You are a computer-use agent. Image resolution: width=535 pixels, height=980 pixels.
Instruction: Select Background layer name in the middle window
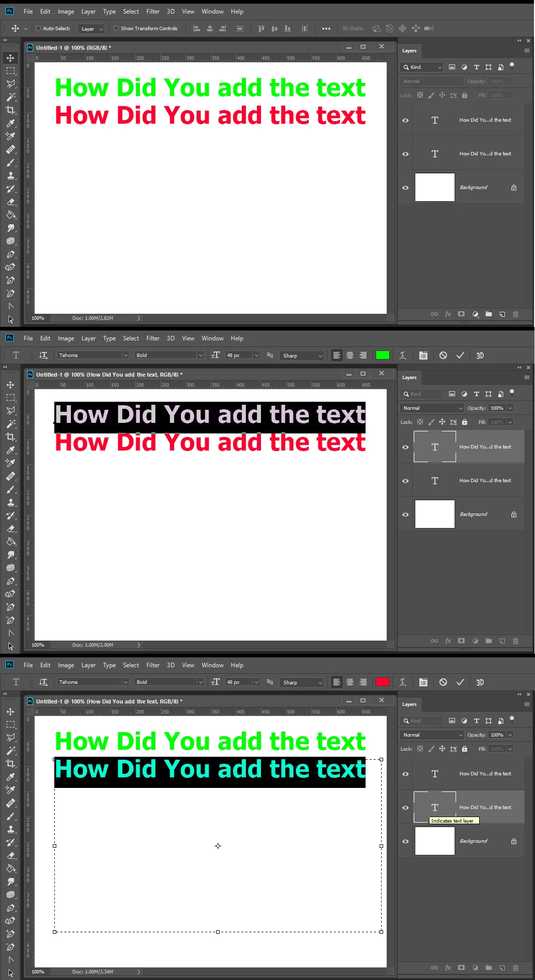473,514
